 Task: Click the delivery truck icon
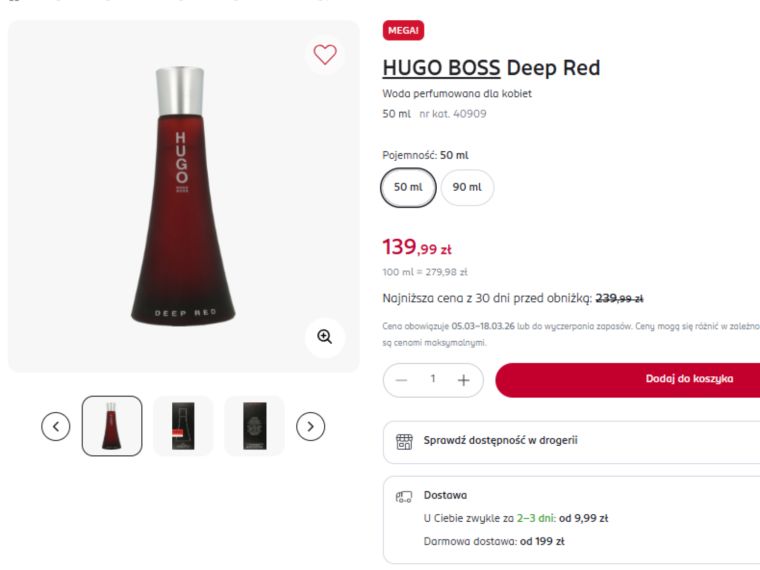(x=404, y=495)
